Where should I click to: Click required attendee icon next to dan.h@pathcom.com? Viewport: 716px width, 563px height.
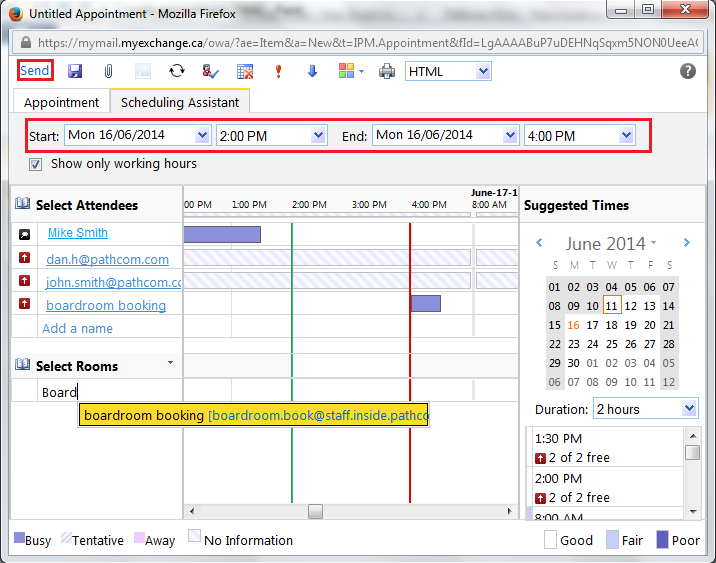tap(25, 258)
